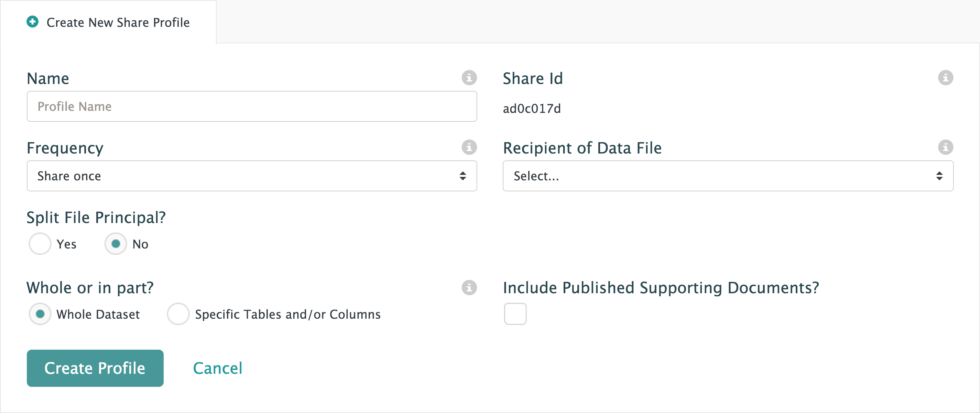Select No for Split File Principal
The width and height of the screenshot is (980, 413).
(116, 244)
